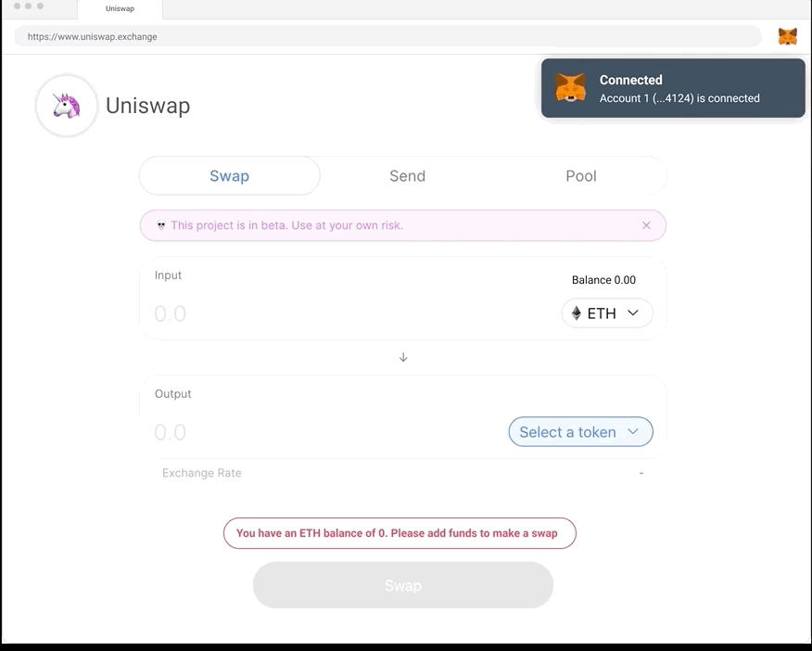Click the Ethereum diamond icon
Image resolution: width=812 pixels, height=651 pixels.
(x=576, y=313)
